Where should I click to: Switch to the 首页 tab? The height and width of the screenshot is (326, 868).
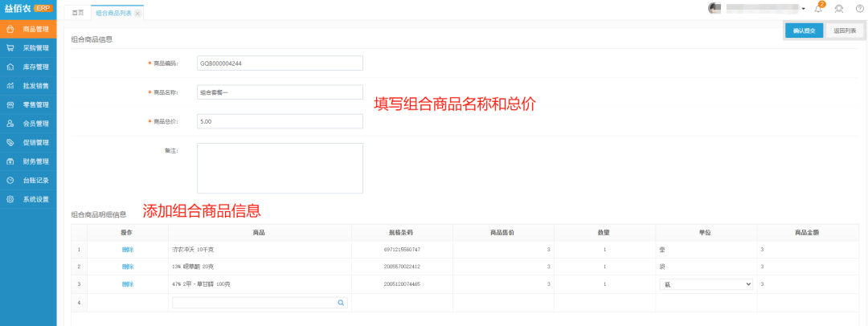pyautogui.click(x=77, y=13)
